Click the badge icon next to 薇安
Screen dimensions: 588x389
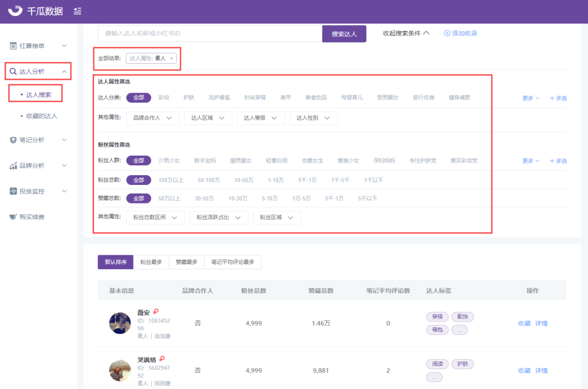point(156,311)
